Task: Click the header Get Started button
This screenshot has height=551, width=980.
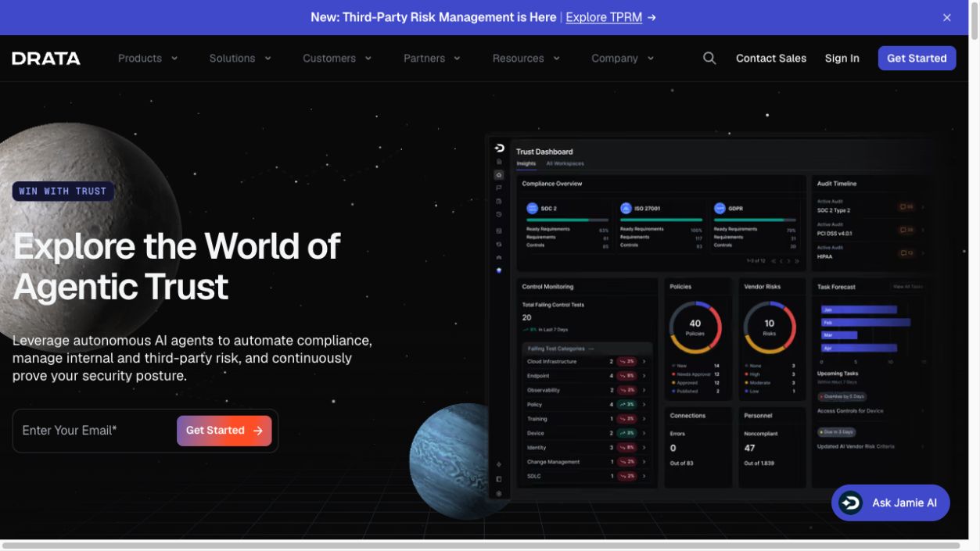Action: coord(917,59)
